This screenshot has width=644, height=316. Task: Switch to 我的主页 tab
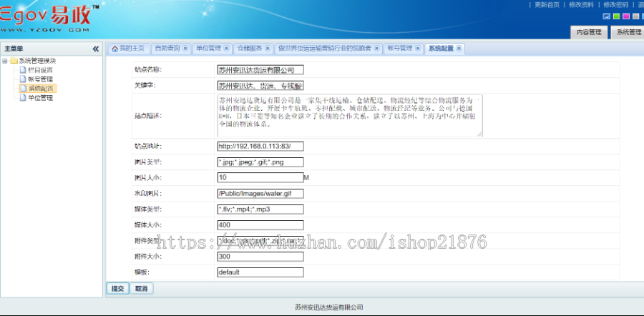(x=129, y=49)
